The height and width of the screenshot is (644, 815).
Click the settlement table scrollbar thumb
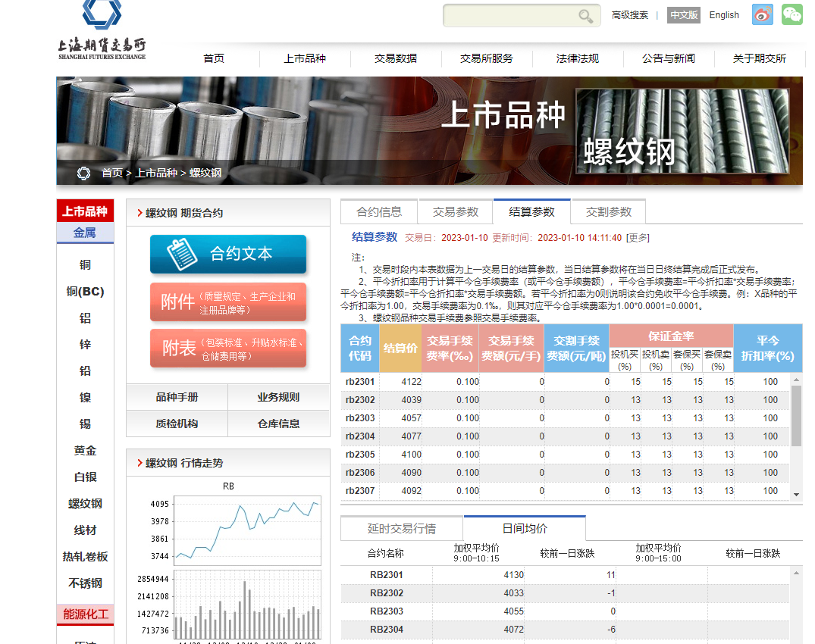(796, 416)
